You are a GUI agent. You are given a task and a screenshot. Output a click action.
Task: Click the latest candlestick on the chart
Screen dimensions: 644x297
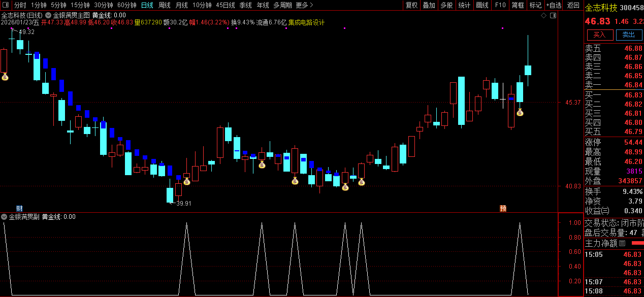point(528,70)
